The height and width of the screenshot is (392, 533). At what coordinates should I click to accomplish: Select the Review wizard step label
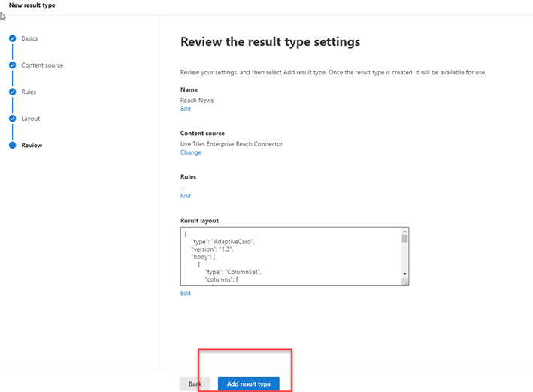pyautogui.click(x=32, y=146)
